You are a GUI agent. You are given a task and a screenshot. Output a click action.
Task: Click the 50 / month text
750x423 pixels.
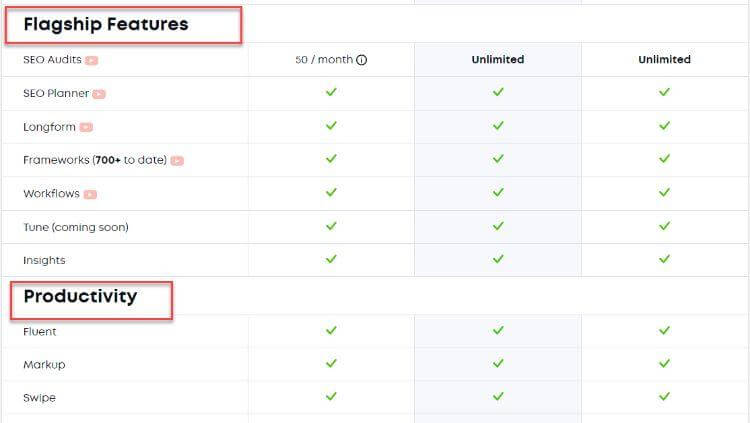[x=324, y=59]
